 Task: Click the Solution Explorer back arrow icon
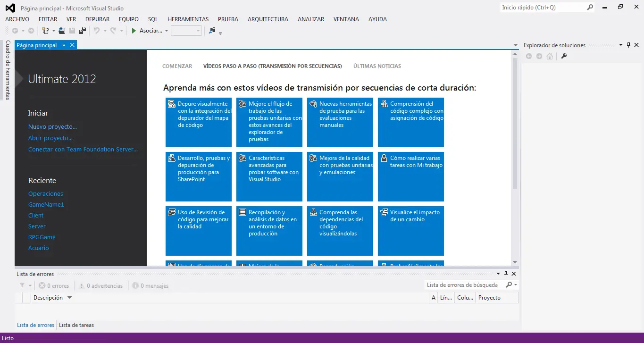pos(529,56)
